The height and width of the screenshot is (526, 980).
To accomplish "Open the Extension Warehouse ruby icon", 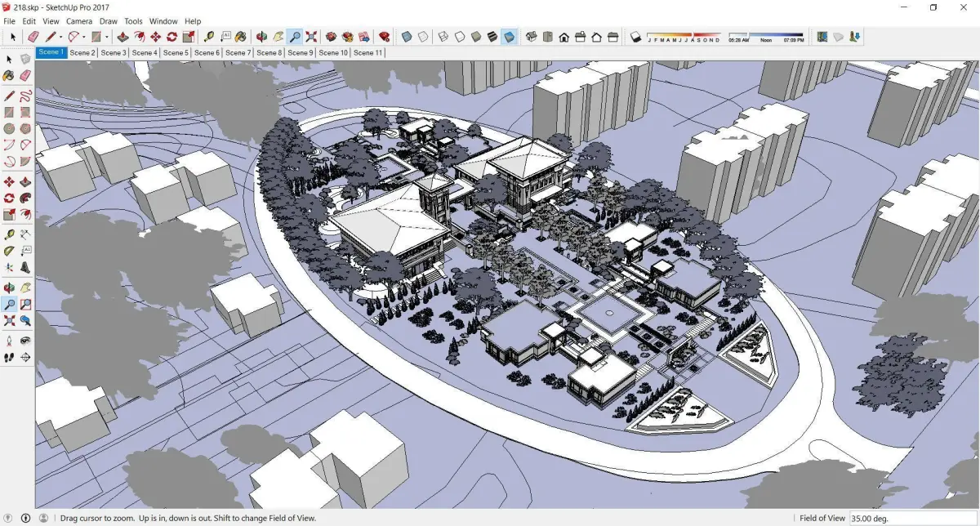I will click(x=384, y=37).
